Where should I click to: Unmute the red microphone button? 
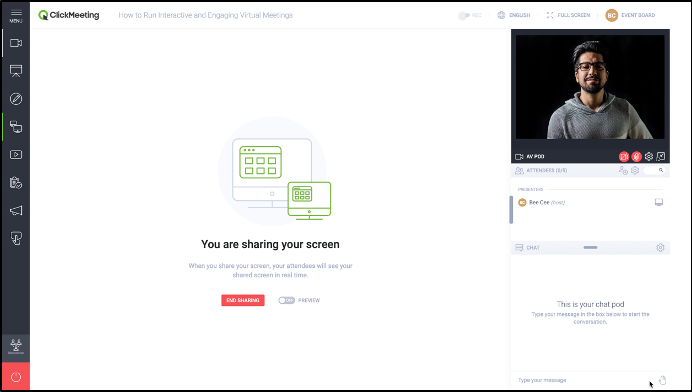[x=636, y=156]
